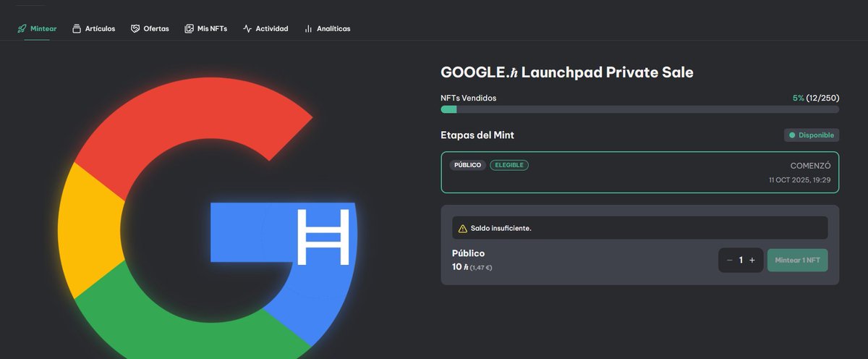Decrease mint quantity with minus button
Image resolution: width=868 pixels, height=359 pixels.
click(729, 260)
